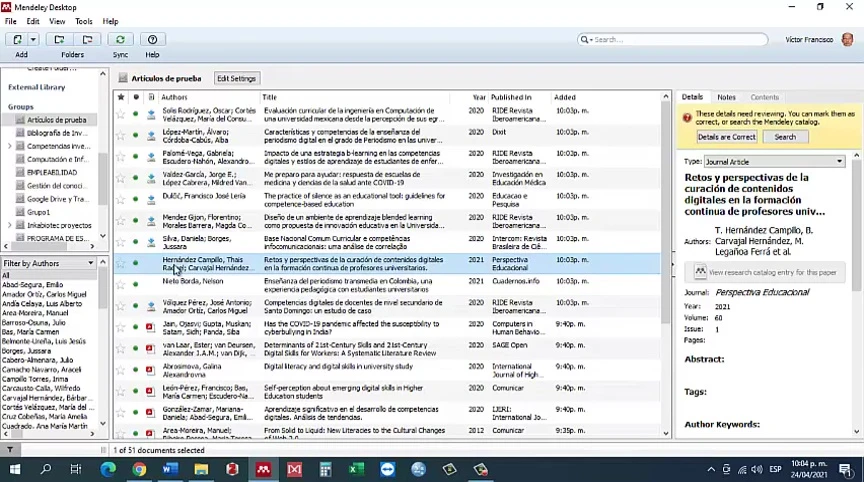Open Windows Start menu

(15, 469)
